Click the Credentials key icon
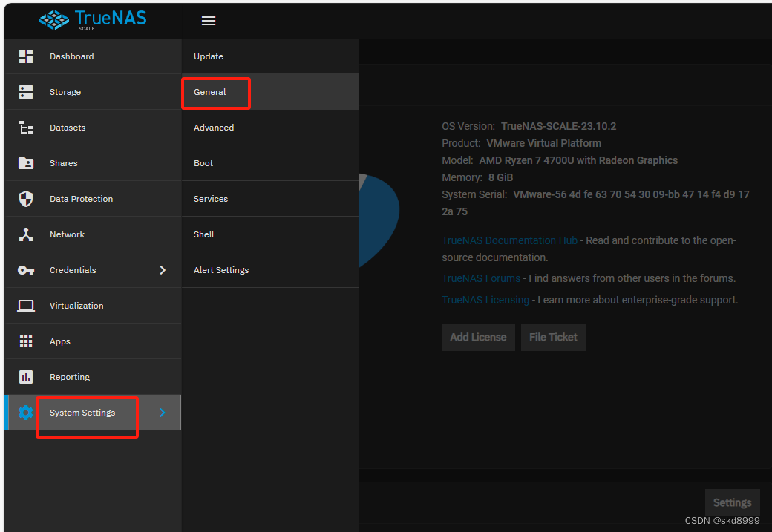 [x=25, y=270]
